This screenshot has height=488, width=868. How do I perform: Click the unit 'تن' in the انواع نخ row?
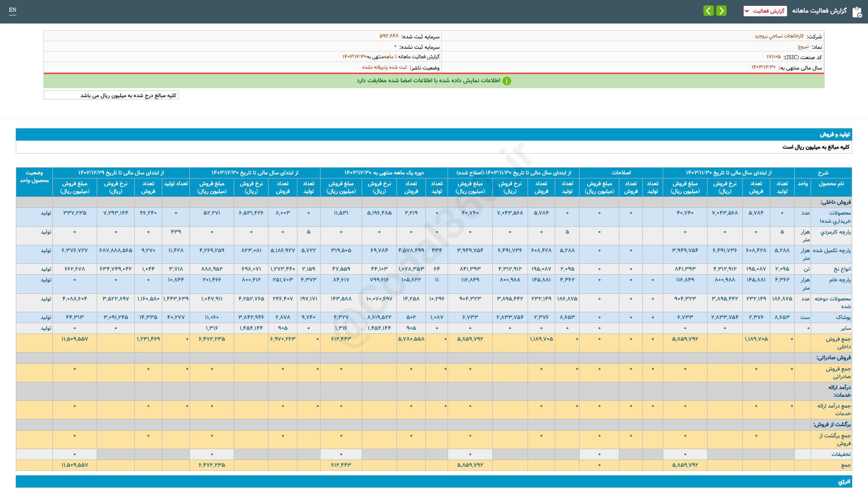(807, 269)
